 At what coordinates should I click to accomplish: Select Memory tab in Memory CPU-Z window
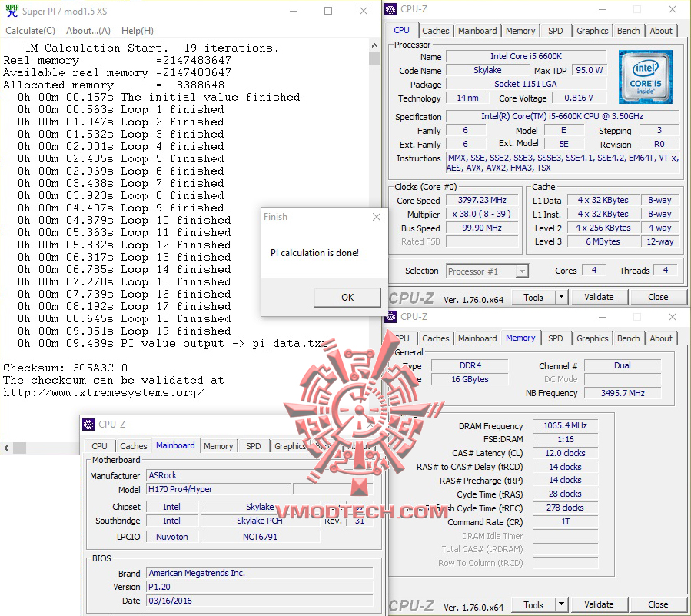tap(520, 338)
